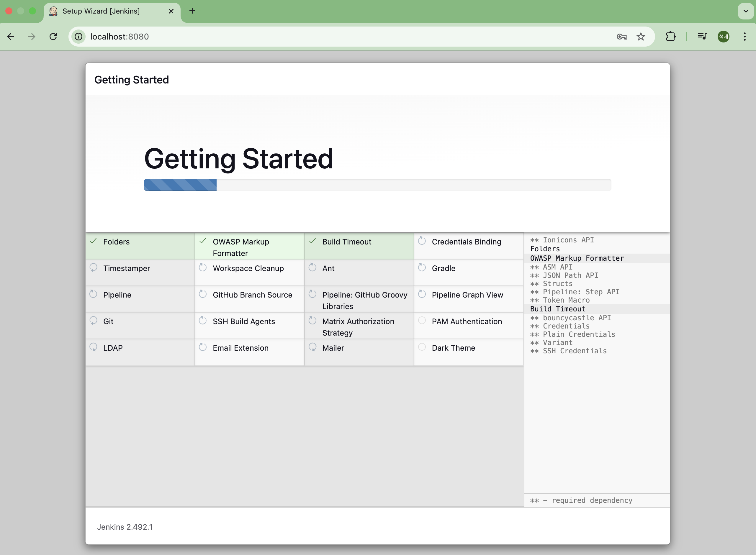
Task: Click the media control playlist icon
Action: point(702,36)
